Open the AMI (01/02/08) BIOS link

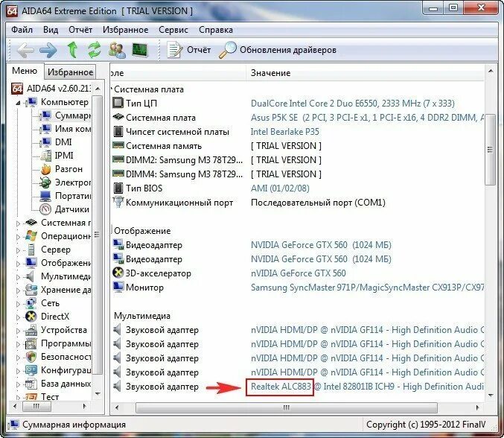[x=280, y=188]
